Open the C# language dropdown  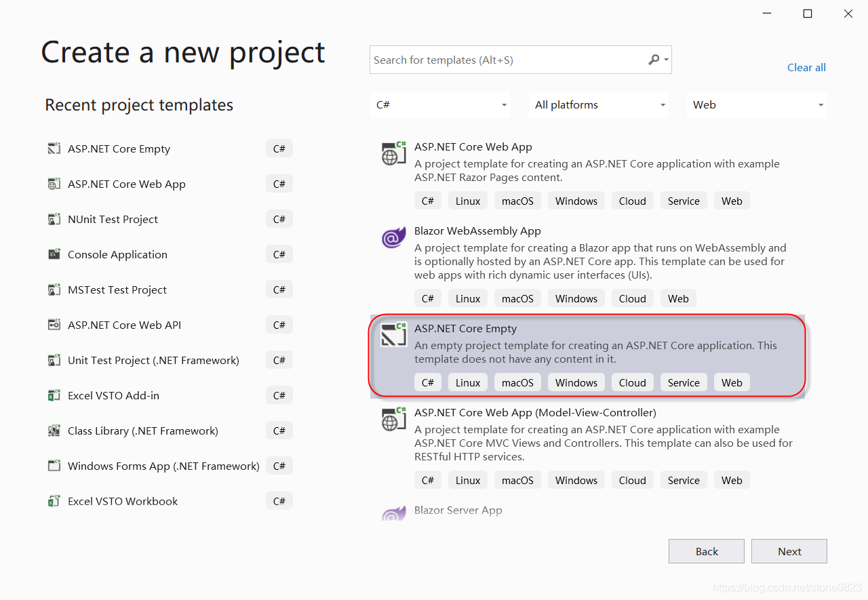(x=439, y=104)
